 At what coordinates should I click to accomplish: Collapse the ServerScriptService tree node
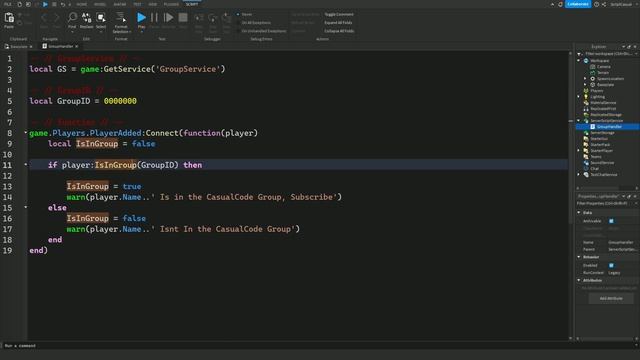coord(579,121)
